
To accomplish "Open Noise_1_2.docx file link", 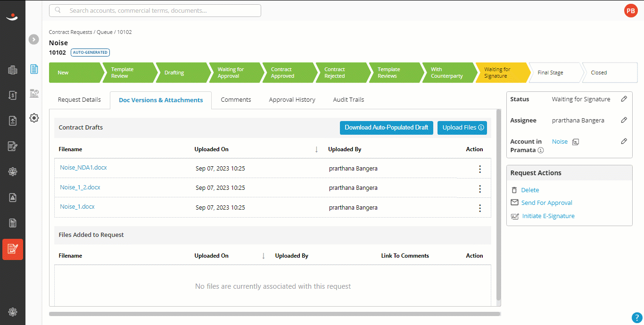I will (80, 187).
